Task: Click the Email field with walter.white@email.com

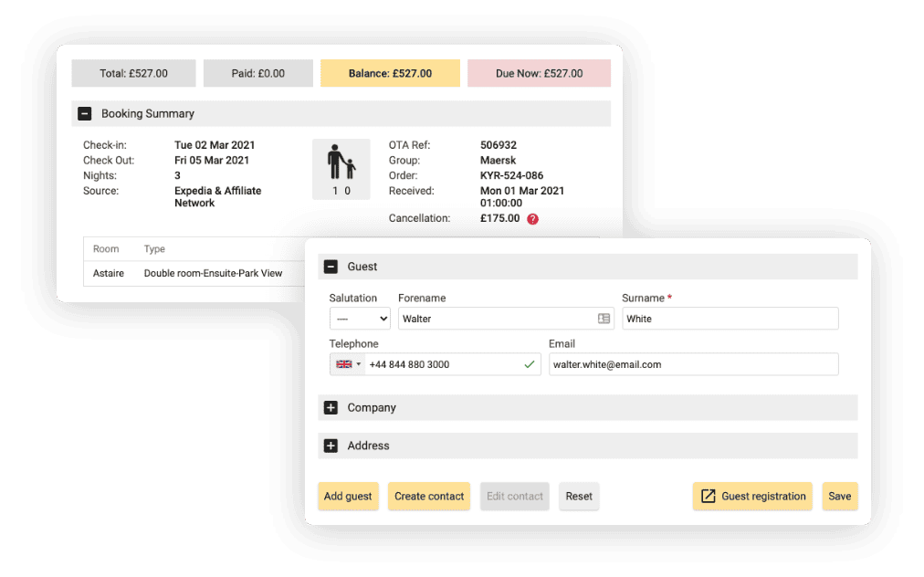Action: (x=694, y=364)
